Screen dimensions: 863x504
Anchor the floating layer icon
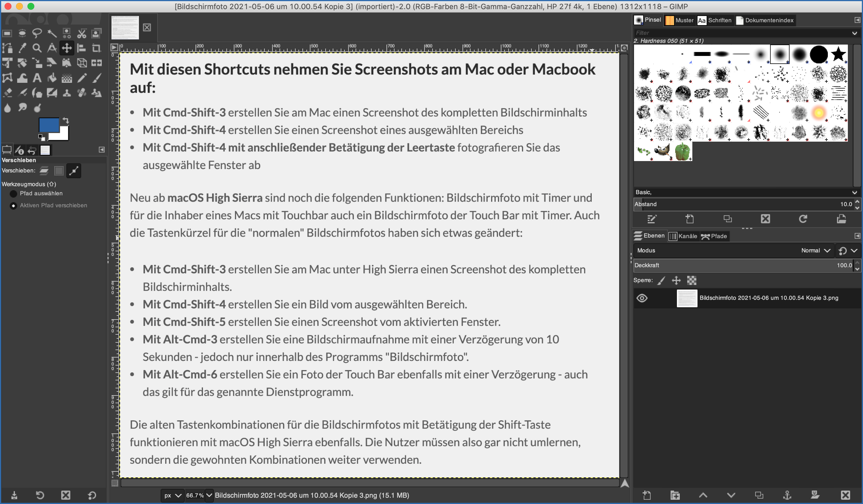tap(787, 495)
